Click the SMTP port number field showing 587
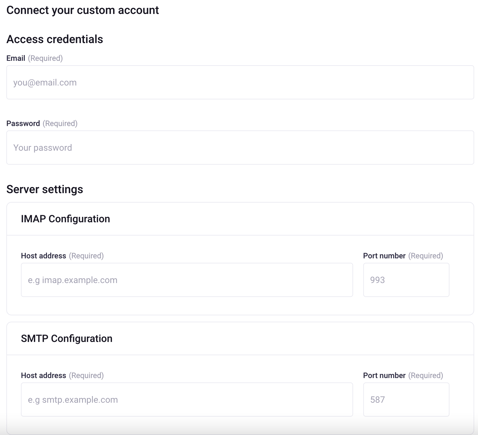 click(406, 399)
